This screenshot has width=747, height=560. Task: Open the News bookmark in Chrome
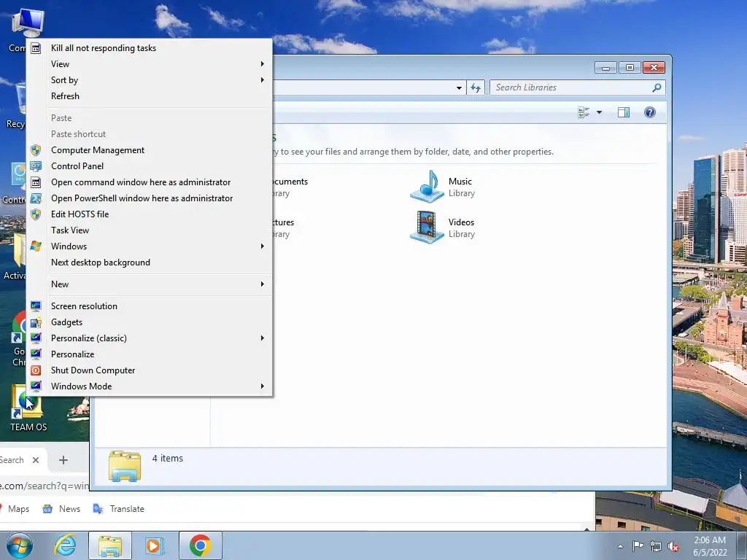click(61, 509)
